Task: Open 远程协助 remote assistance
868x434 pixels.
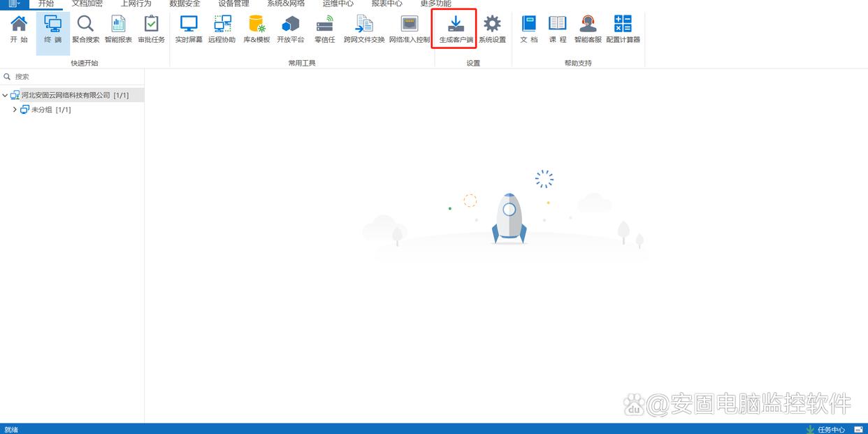Action: (x=222, y=29)
